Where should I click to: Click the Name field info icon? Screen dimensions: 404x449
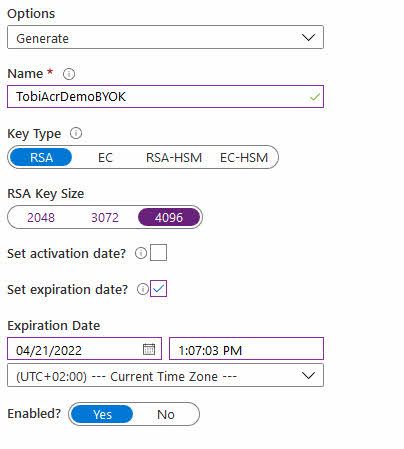point(69,74)
